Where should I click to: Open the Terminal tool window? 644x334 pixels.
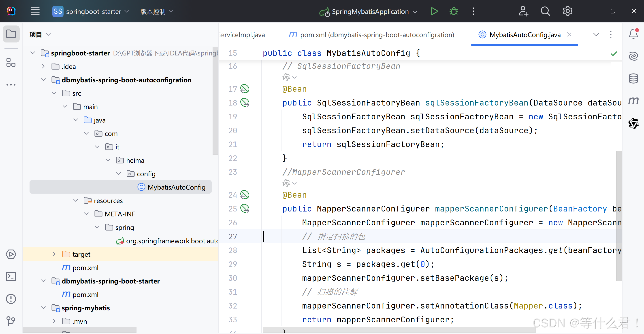pos(11,277)
